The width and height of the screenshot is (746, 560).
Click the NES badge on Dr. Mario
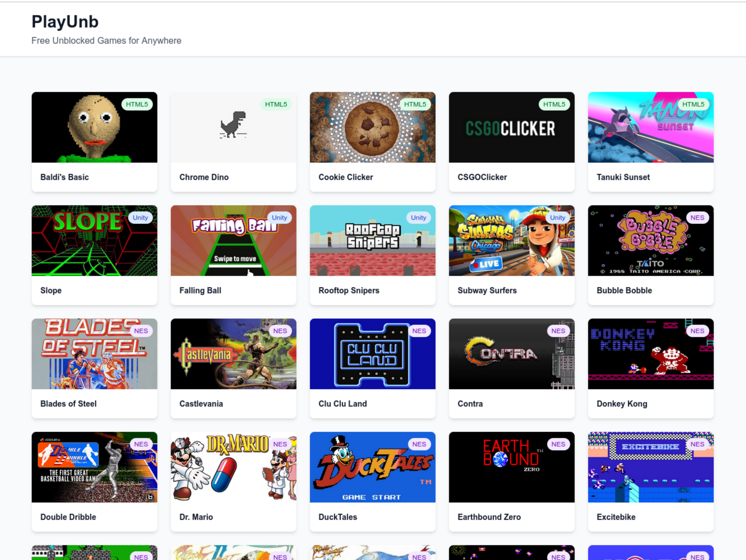(x=280, y=444)
